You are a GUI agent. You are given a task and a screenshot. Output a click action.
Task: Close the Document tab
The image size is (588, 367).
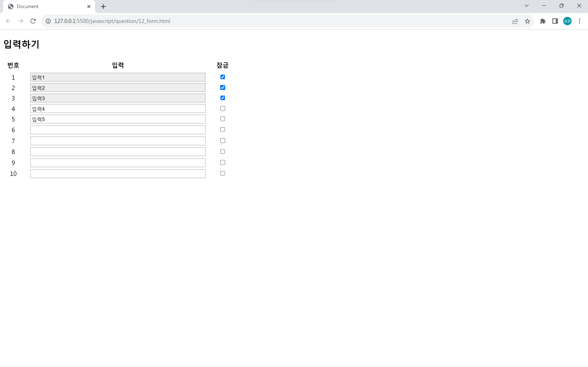pos(89,7)
